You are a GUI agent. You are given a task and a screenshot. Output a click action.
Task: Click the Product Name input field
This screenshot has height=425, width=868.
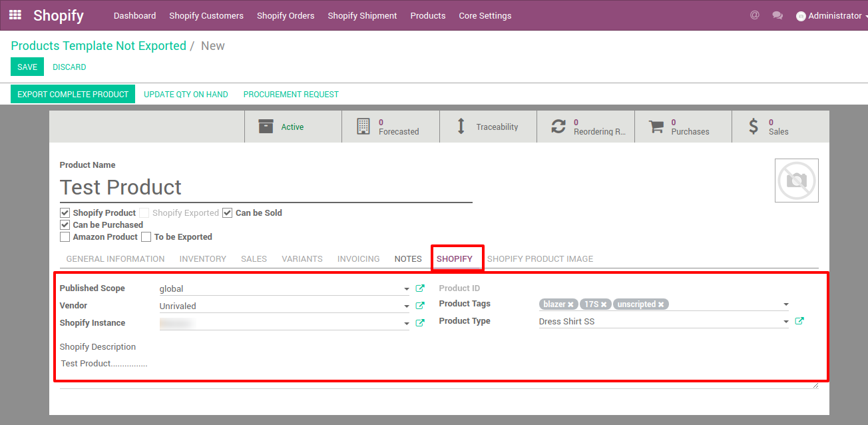pyautogui.click(x=266, y=187)
